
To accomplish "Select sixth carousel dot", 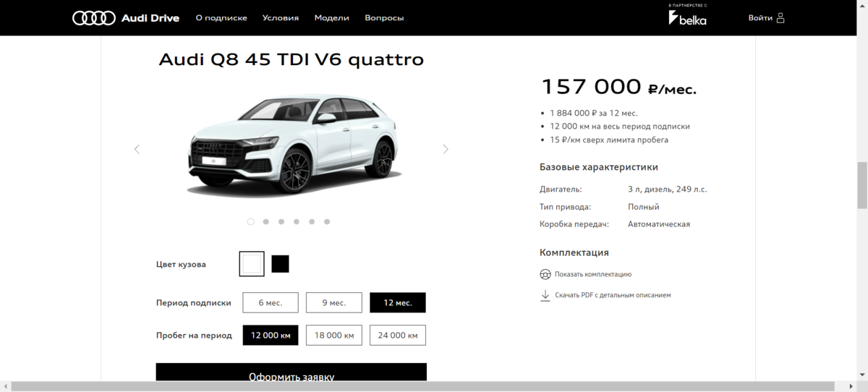I will click(x=327, y=222).
